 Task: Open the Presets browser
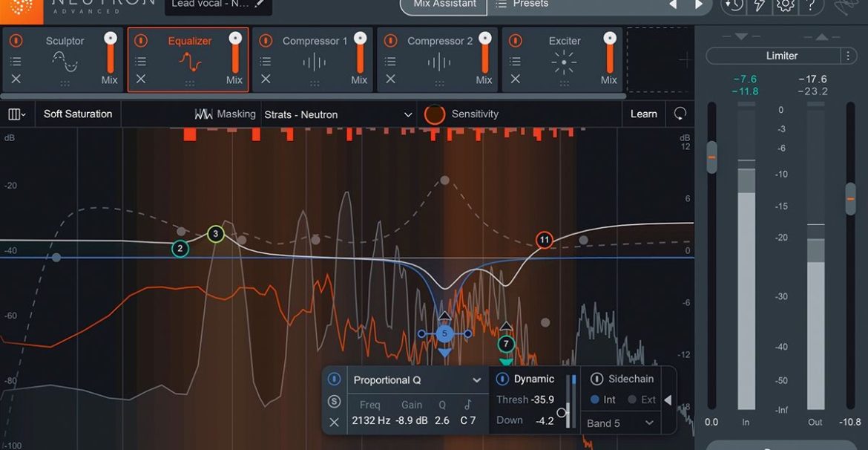(522, 4)
